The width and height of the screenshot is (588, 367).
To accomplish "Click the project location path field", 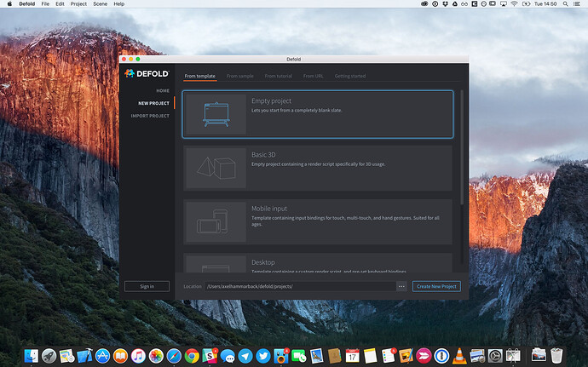I will click(298, 286).
